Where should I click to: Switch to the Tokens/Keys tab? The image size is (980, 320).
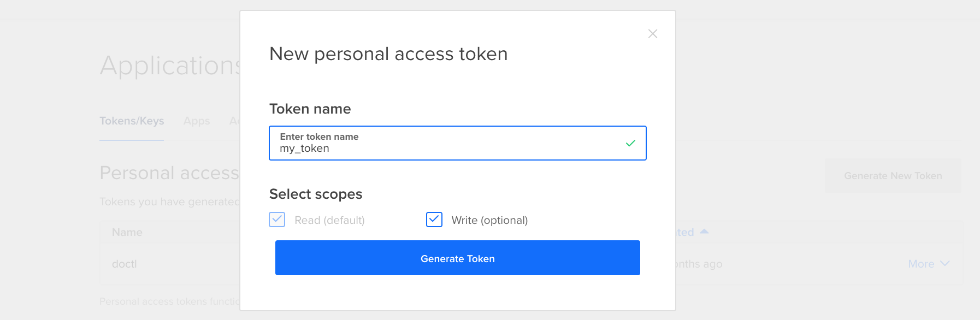(132, 121)
